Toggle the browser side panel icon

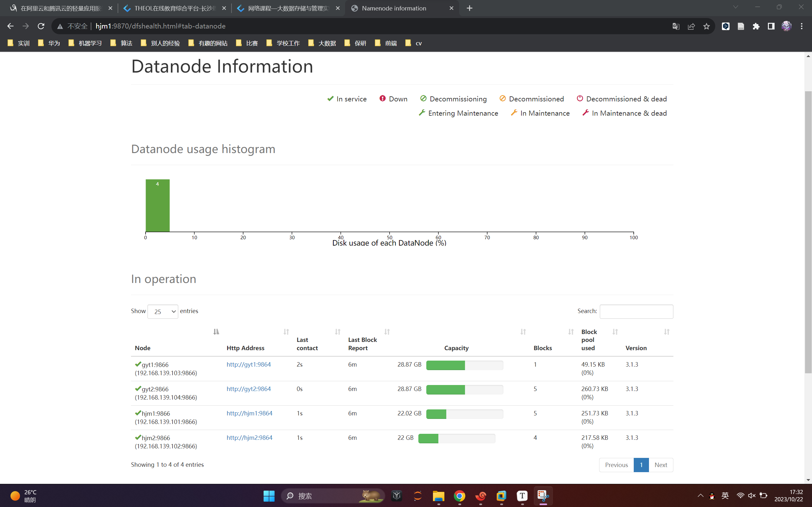point(771,26)
